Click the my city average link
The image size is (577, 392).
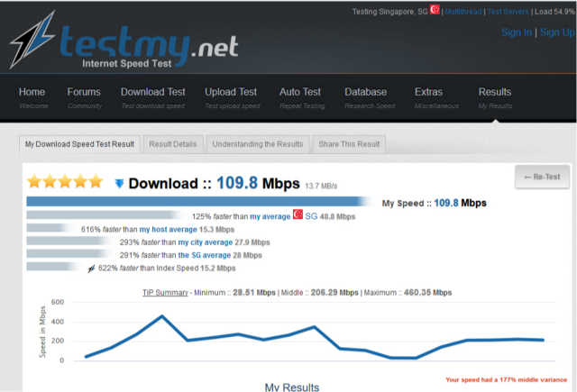[206, 242]
